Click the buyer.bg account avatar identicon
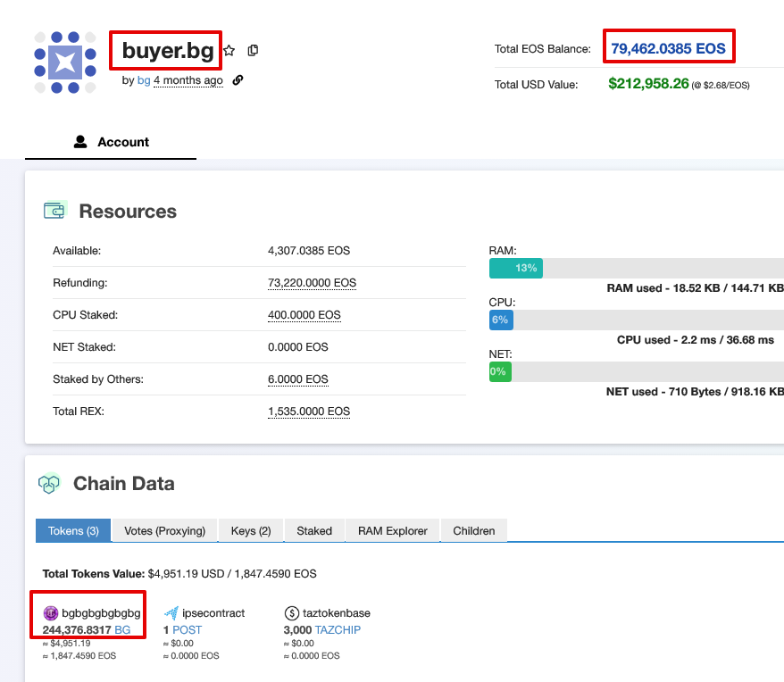Screen dimensions: 784x682 [x=65, y=62]
